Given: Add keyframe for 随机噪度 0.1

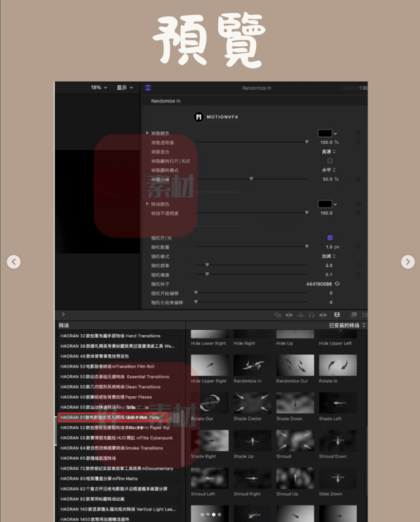Looking at the screenshot, I should point(358,275).
